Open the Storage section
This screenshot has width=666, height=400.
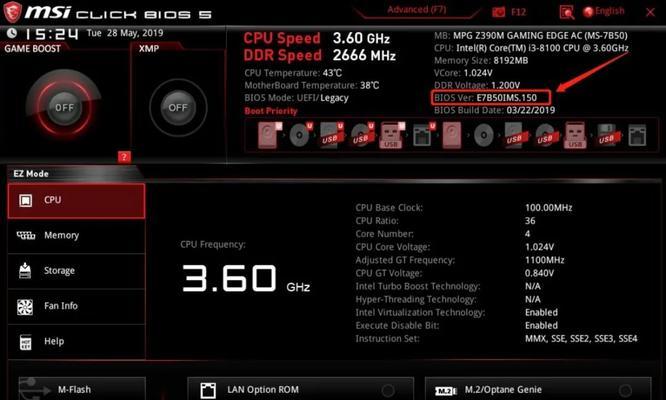click(x=76, y=270)
